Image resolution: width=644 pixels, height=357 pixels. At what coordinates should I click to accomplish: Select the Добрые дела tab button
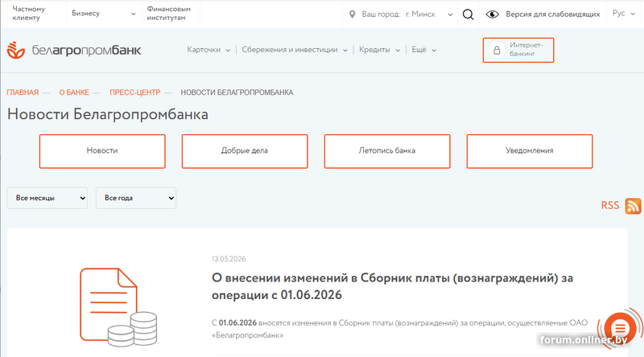[245, 151]
